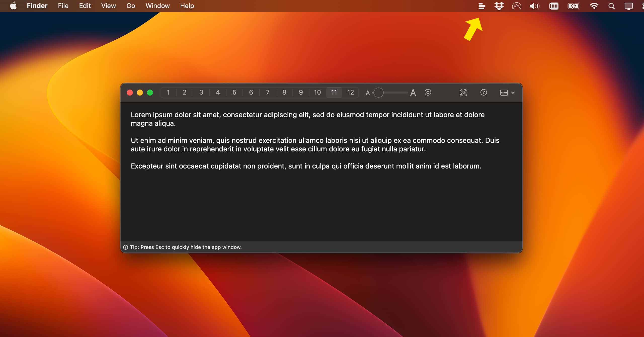Open Spotlight search

tap(612, 6)
